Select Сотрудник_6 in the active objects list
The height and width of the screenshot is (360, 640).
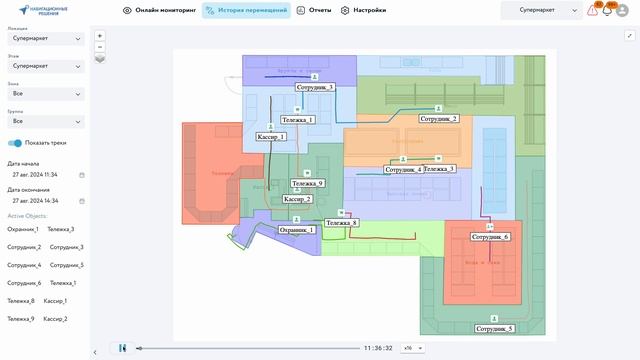tap(24, 283)
